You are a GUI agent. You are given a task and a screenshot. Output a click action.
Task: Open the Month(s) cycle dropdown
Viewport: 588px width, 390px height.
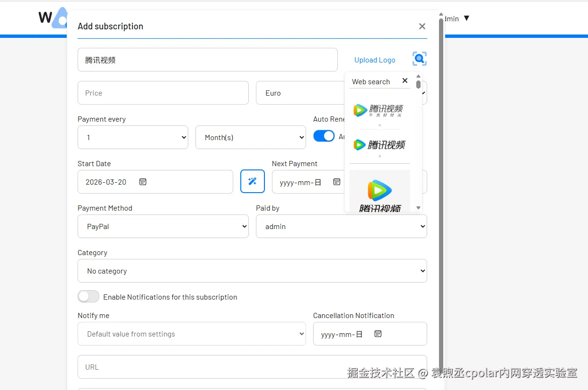[x=251, y=137]
